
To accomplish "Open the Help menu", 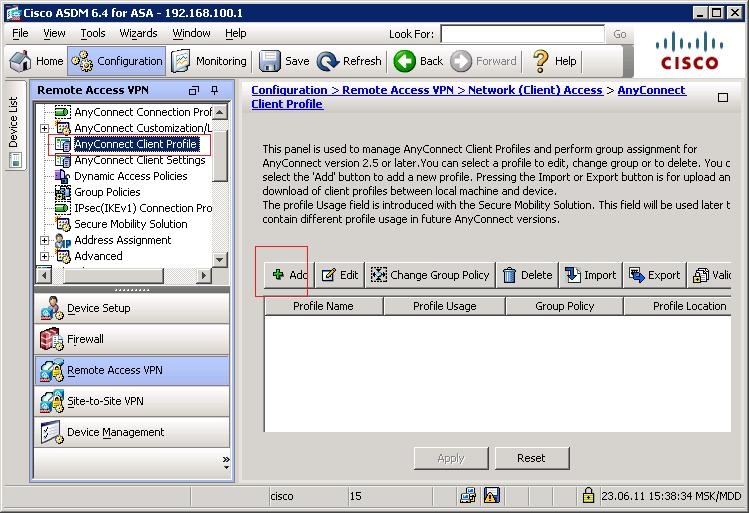I will (235, 33).
